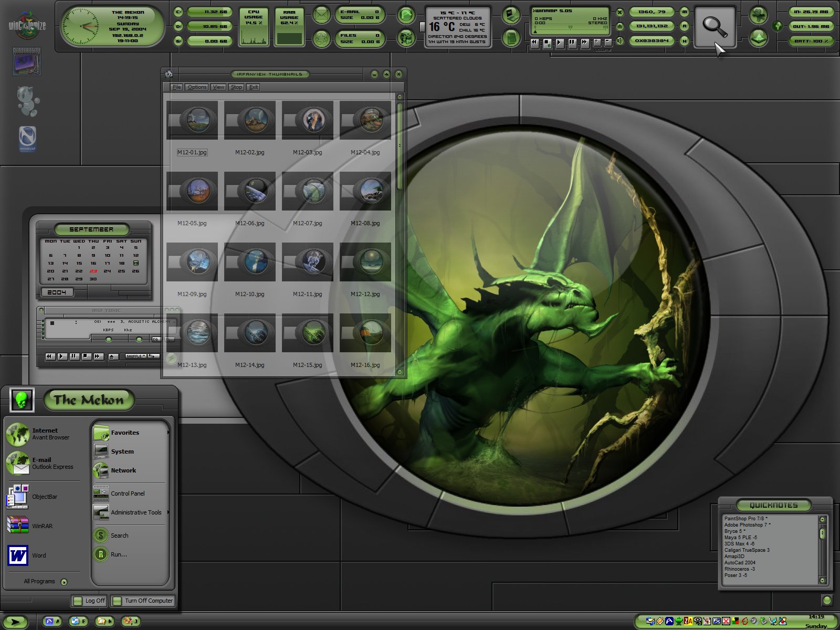The image size is (840, 630).
Task: Expand All Programs in Start menu
Action: (x=45, y=582)
